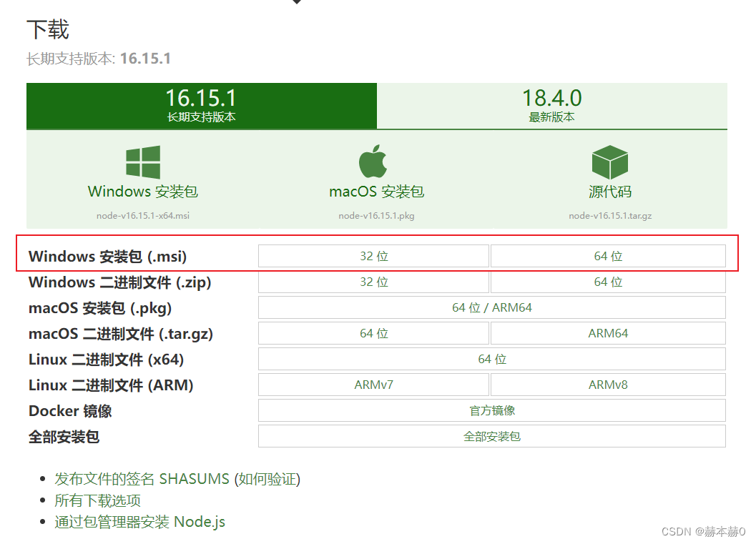Open the 源代码 download link

click(610, 192)
